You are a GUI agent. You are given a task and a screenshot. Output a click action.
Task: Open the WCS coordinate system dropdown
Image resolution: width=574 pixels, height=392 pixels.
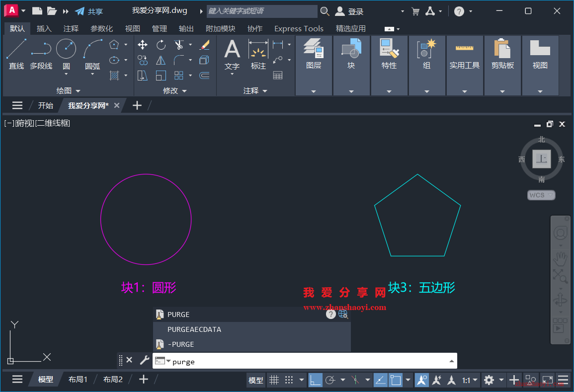click(x=541, y=195)
